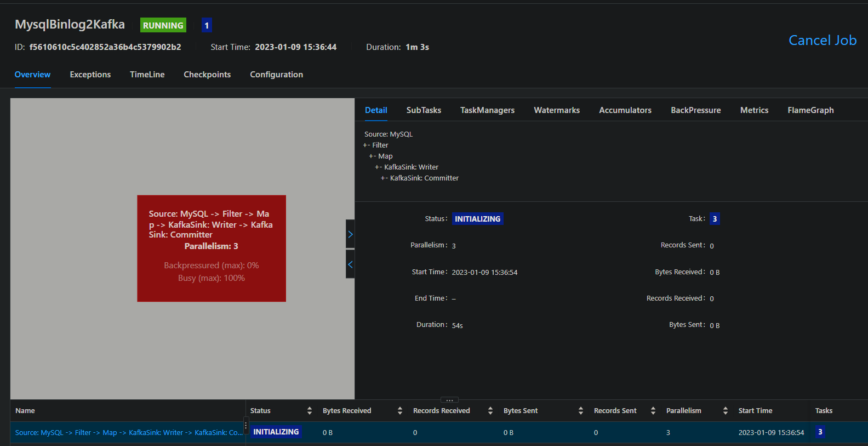Screen dimensions: 868x446
Task: Sort the table by Bytes Received column
Action: pyautogui.click(x=400, y=411)
